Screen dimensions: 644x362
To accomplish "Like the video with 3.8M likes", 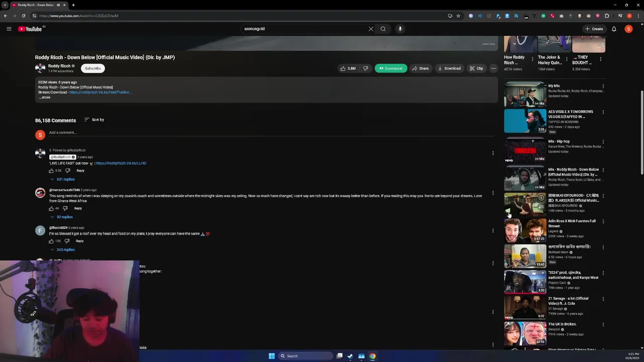I will (348, 68).
